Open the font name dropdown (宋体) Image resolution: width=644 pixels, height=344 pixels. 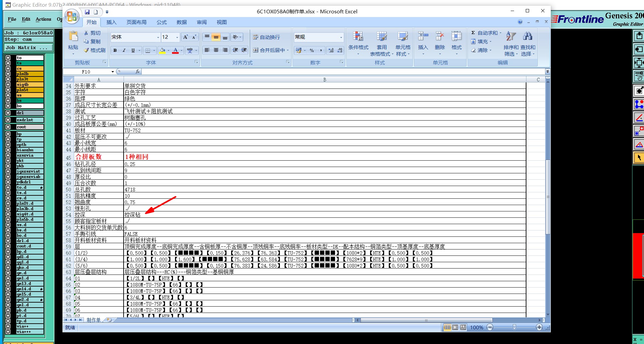tap(158, 37)
